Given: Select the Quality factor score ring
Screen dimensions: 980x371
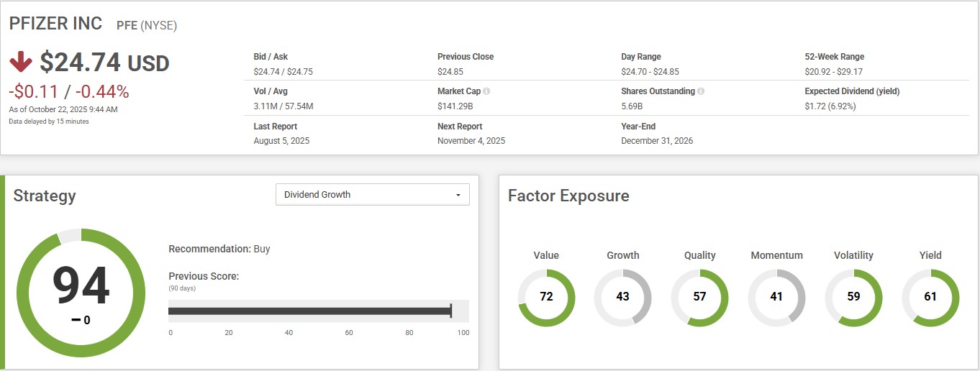Looking at the screenshot, I should point(699,297).
